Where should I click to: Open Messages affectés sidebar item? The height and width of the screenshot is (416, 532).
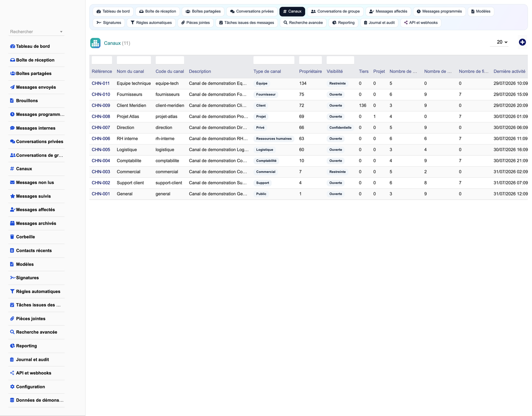click(36, 210)
